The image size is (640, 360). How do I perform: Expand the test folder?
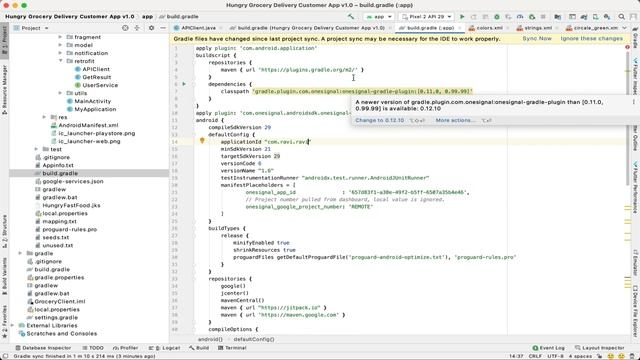(x=36, y=149)
